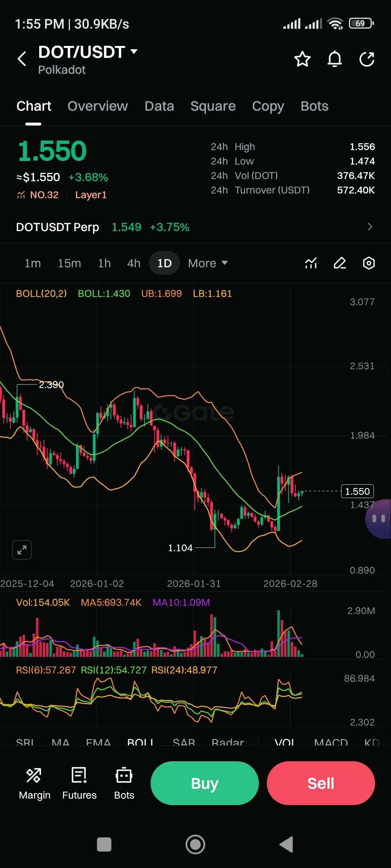Tap the current price label 1.550 on chart
This screenshot has width=391, height=868.
click(357, 491)
